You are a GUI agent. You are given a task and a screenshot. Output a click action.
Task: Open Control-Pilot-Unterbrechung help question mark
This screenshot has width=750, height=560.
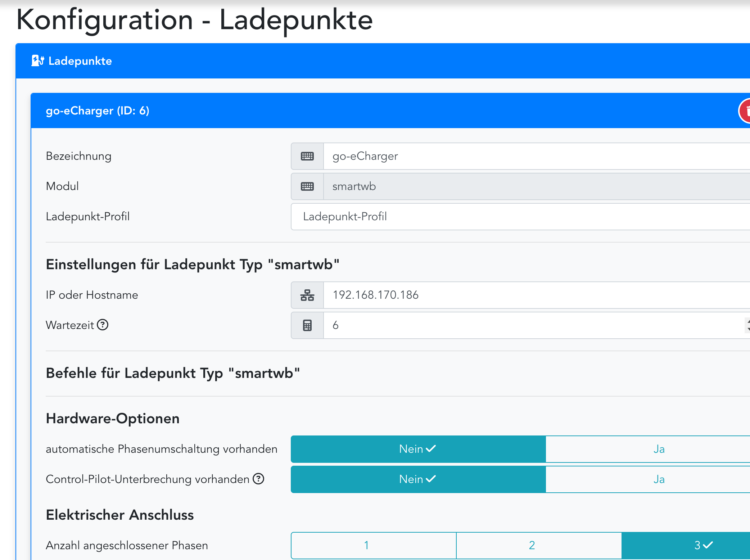[258, 479]
